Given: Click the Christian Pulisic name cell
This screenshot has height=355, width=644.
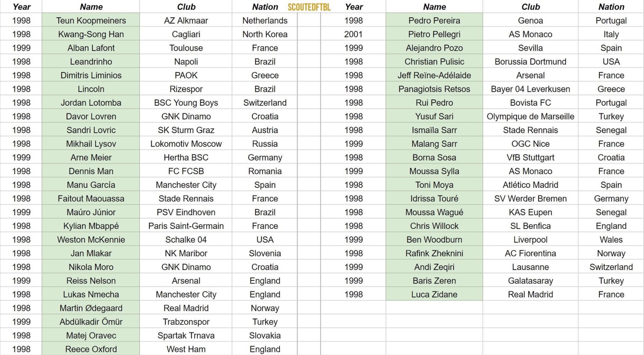Looking at the screenshot, I should point(434,62).
